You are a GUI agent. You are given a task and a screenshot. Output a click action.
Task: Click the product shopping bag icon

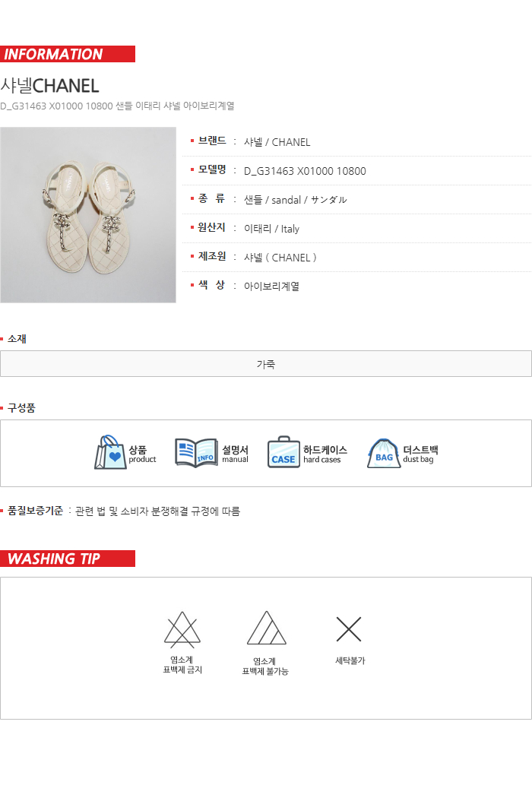[x=110, y=452]
